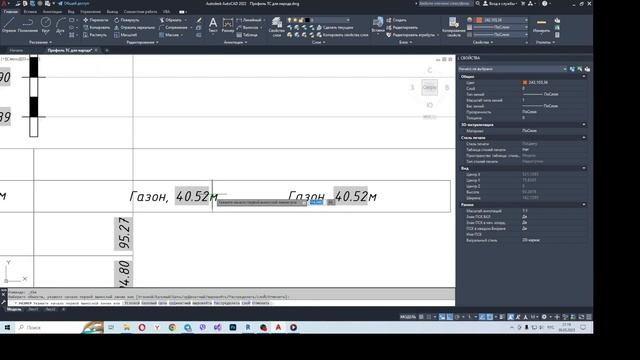Open the linetype ПоСлою dropdown
This screenshot has width=640, height=360.
(500, 35)
